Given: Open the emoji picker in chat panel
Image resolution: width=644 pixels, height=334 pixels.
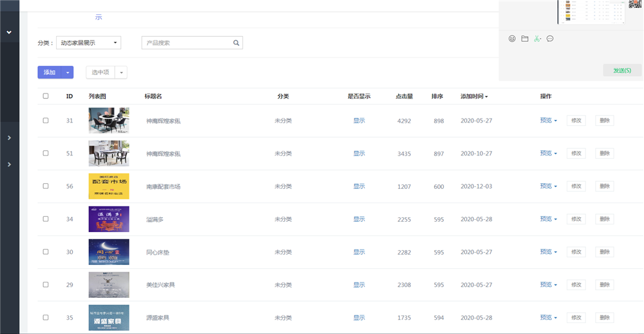Looking at the screenshot, I should (x=512, y=39).
